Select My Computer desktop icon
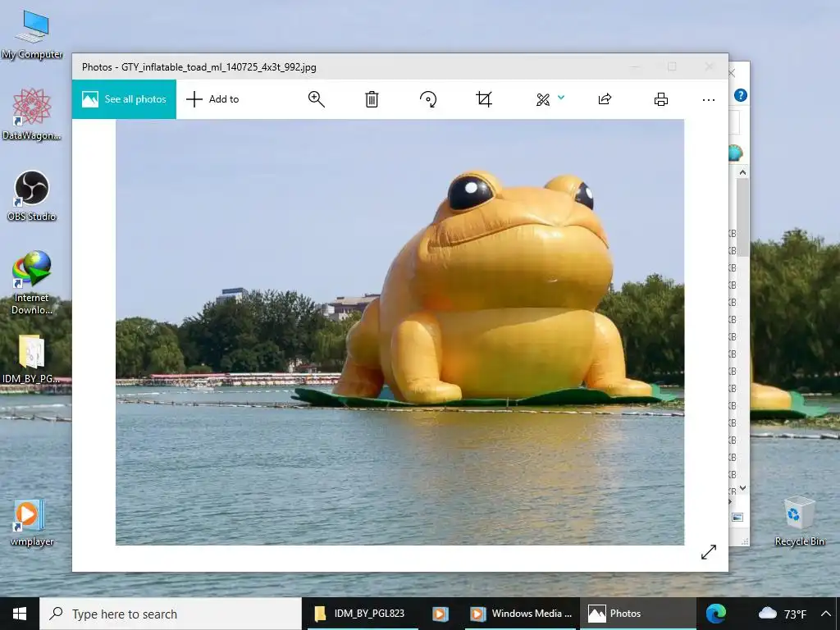The image size is (840, 630). point(32,34)
